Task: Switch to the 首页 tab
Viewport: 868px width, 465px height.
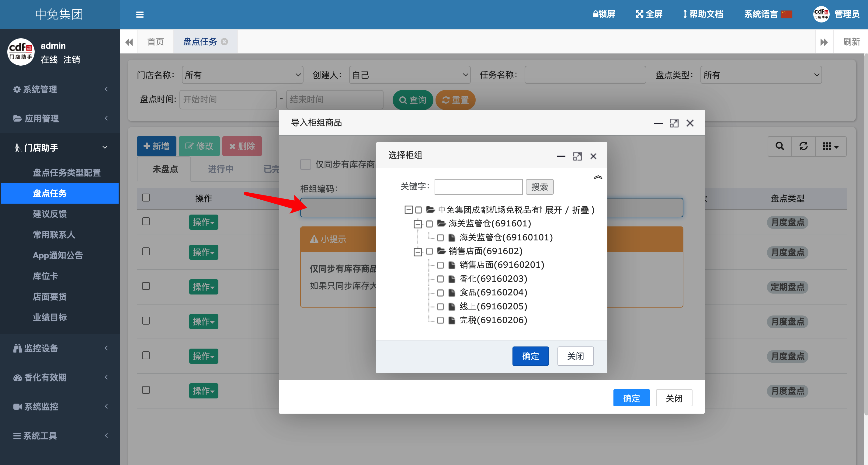Action: [155, 41]
